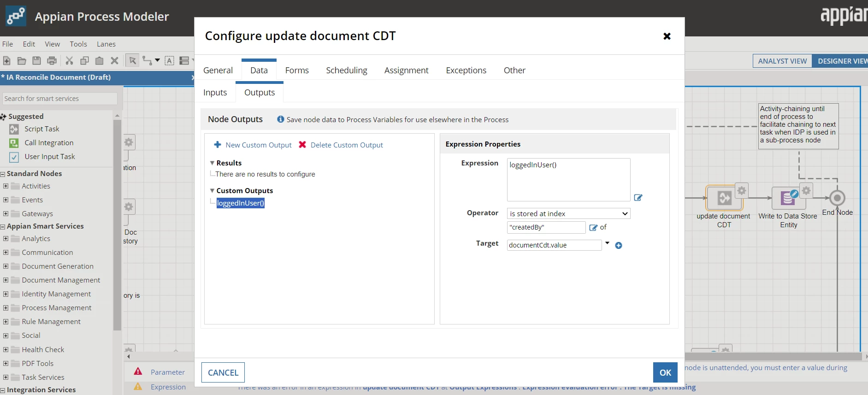Viewport: 868px width, 395px height.
Task: Click the info icon beside Node Outputs
Action: 280,119
